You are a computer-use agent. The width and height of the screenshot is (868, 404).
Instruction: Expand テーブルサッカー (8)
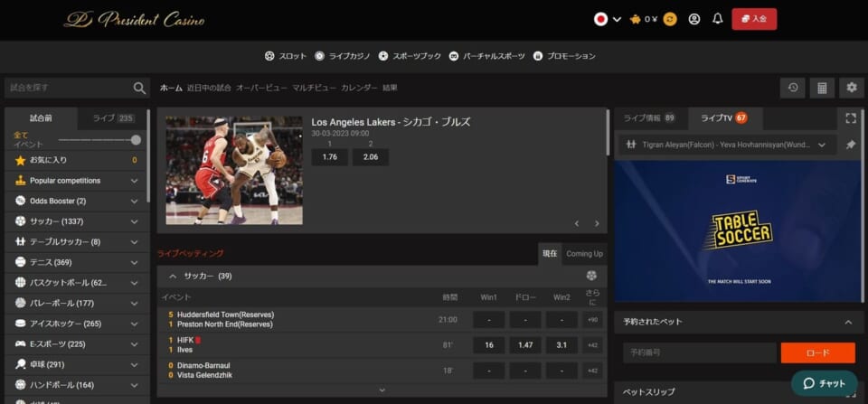pyautogui.click(x=76, y=242)
